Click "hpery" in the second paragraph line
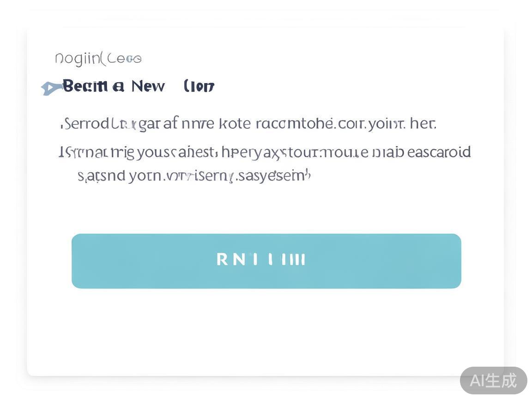Viewport: 532px width, 399px height. [237, 152]
